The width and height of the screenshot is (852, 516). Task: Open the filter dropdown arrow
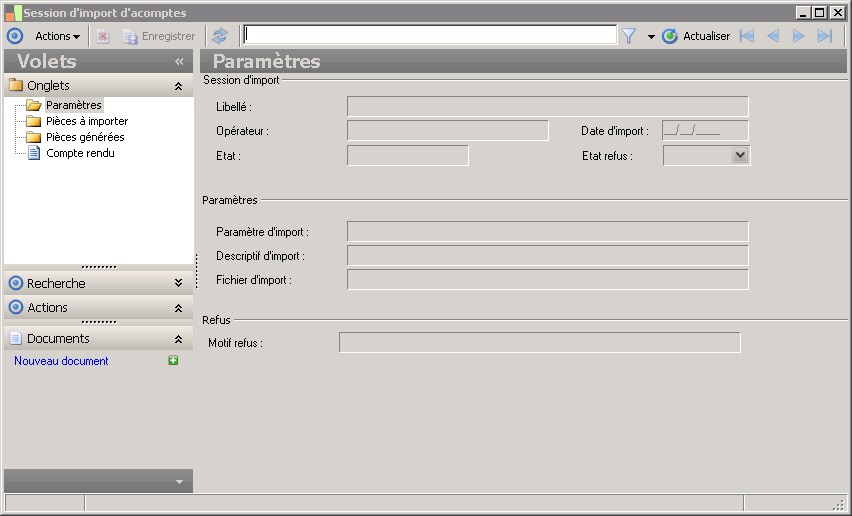point(651,37)
